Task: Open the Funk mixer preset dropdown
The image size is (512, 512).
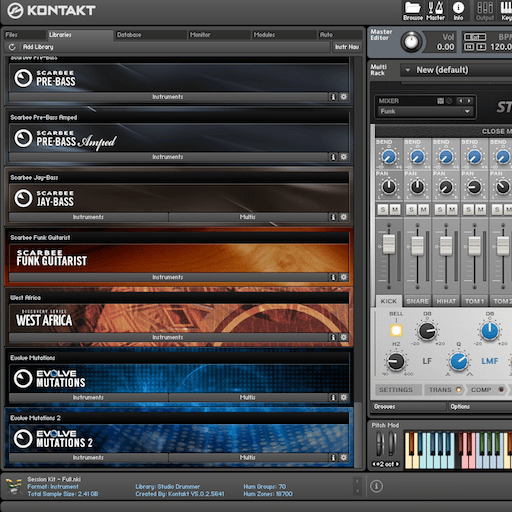Action: point(426,111)
